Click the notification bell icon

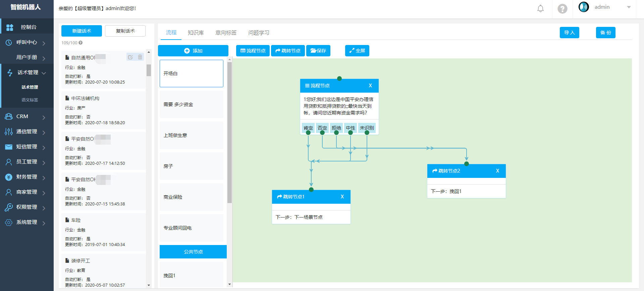540,9
